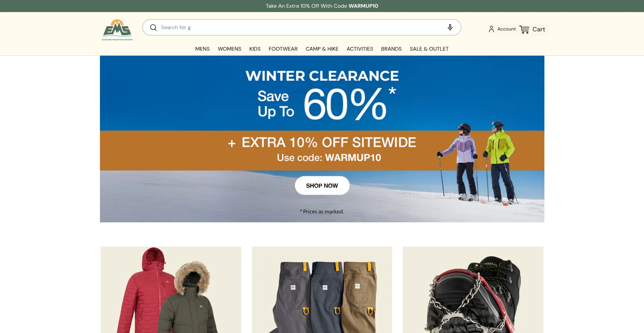
Task: Open the boot traction cleats thumbnail
Action: click(473, 290)
